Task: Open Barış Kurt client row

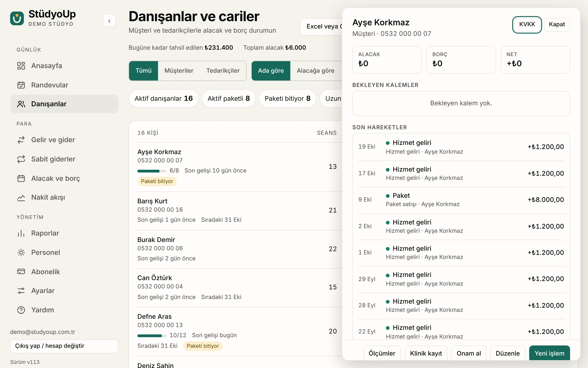Action: [238, 210]
